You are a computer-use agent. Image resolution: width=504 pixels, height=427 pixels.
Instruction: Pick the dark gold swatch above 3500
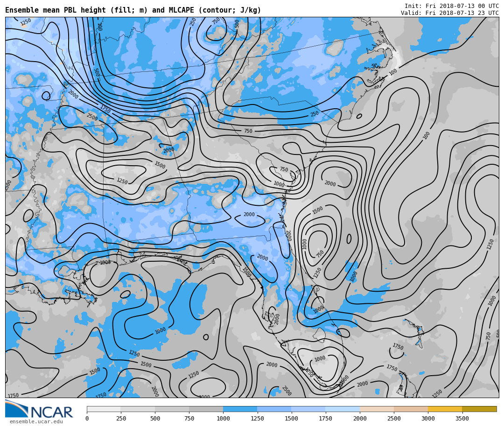tap(479, 409)
